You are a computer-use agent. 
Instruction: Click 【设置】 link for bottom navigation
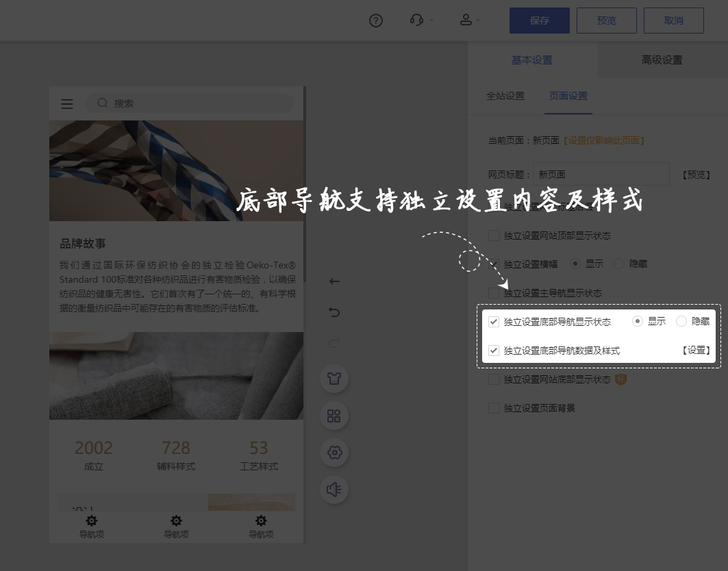(696, 351)
